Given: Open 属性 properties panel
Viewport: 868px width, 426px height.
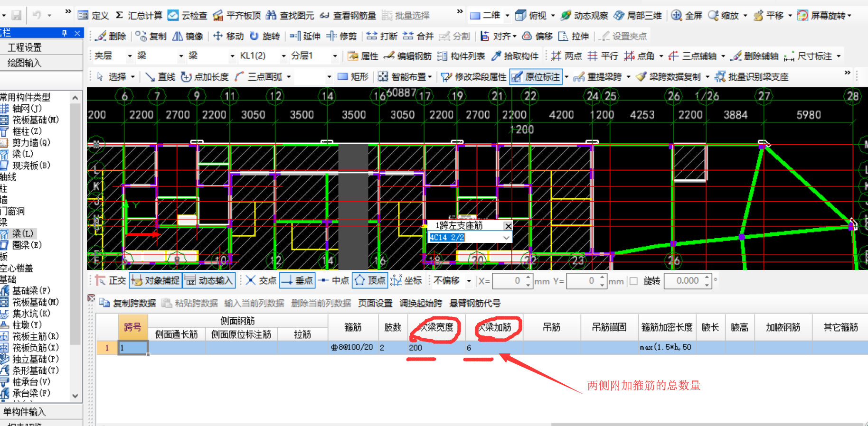Looking at the screenshot, I should point(363,56).
